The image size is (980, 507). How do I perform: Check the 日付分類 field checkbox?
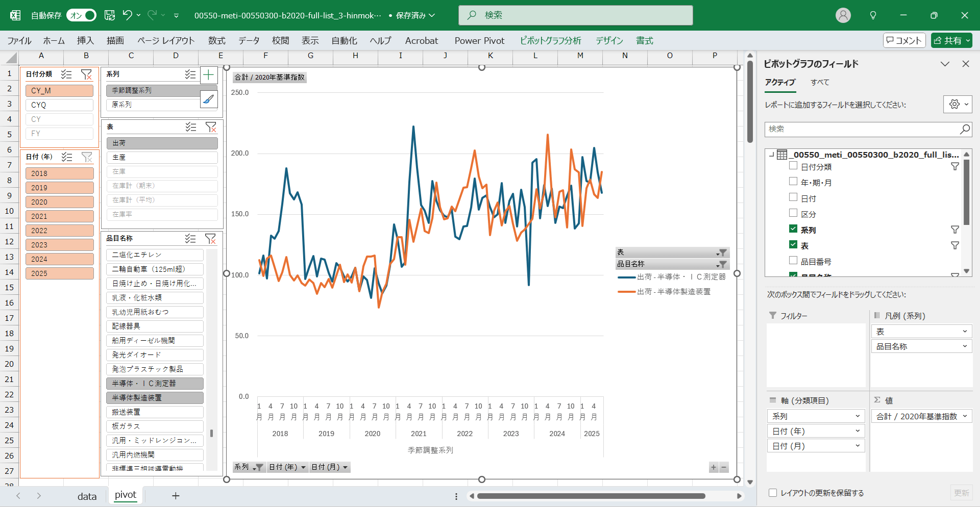point(793,166)
